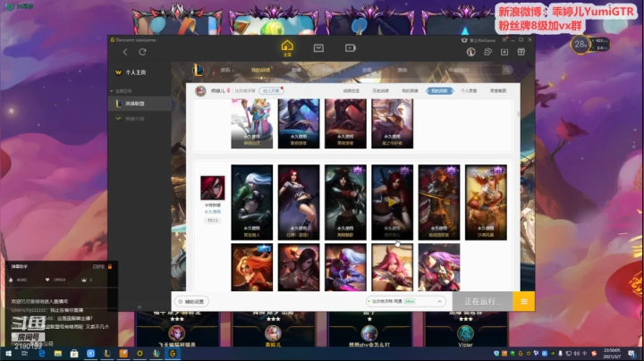Select 个人主页 in the left sidebar
The image size is (644, 361).
tap(136, 72)
